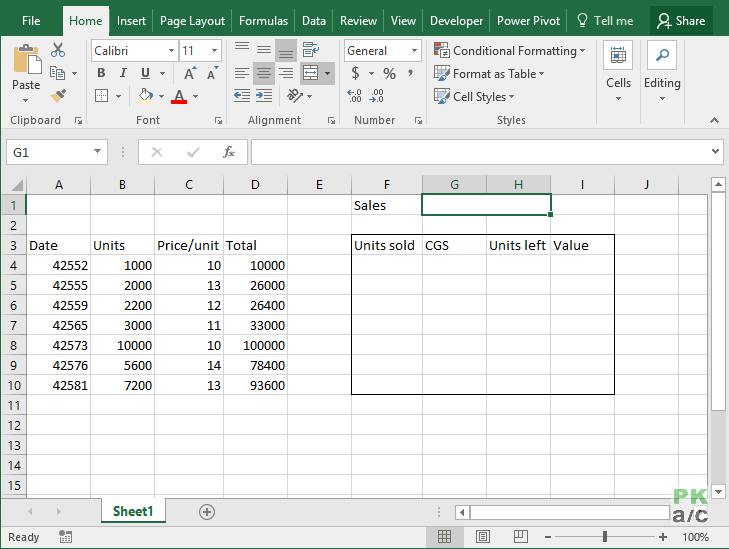Collapse the ribbon with caret arrow
This screenshot has height=549, width=729.
(x=714, y=120)
